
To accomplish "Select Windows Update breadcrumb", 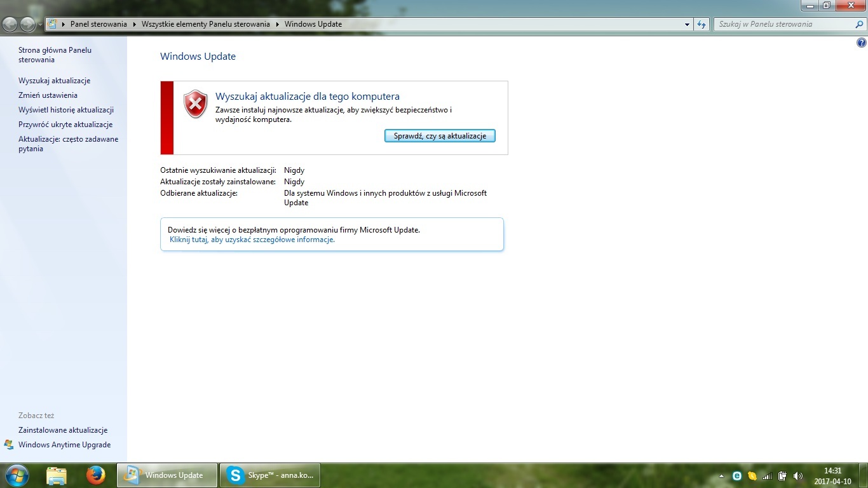I will (313, 24).
